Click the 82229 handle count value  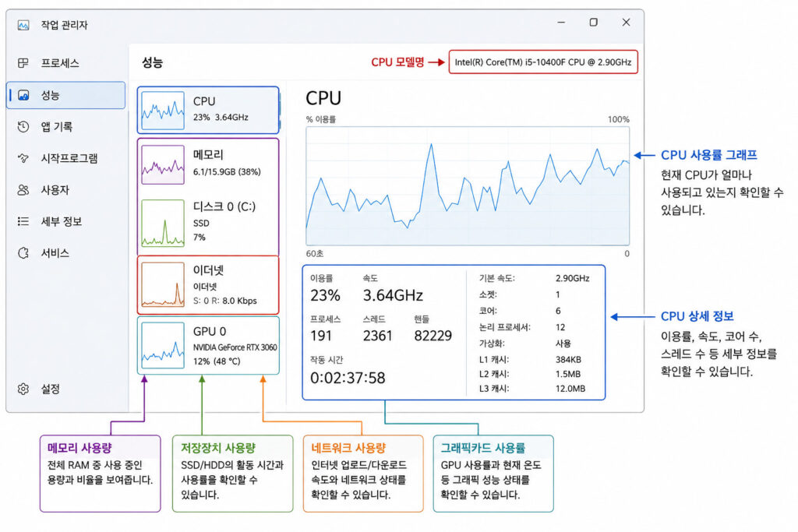point(433,336)
